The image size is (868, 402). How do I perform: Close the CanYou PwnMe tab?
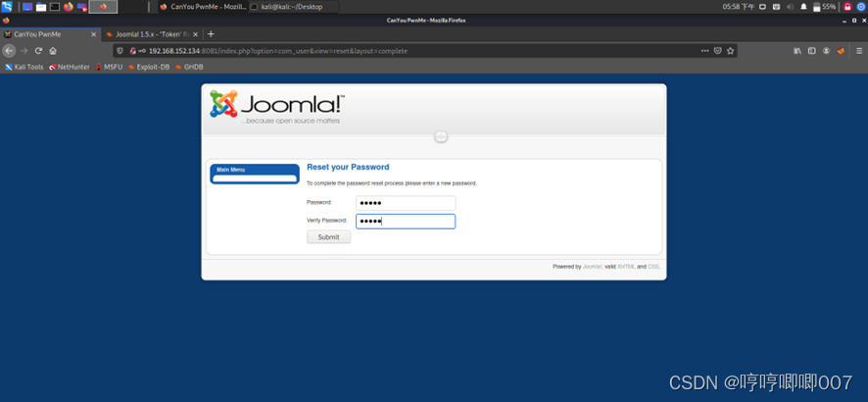[x=93, y=33]
